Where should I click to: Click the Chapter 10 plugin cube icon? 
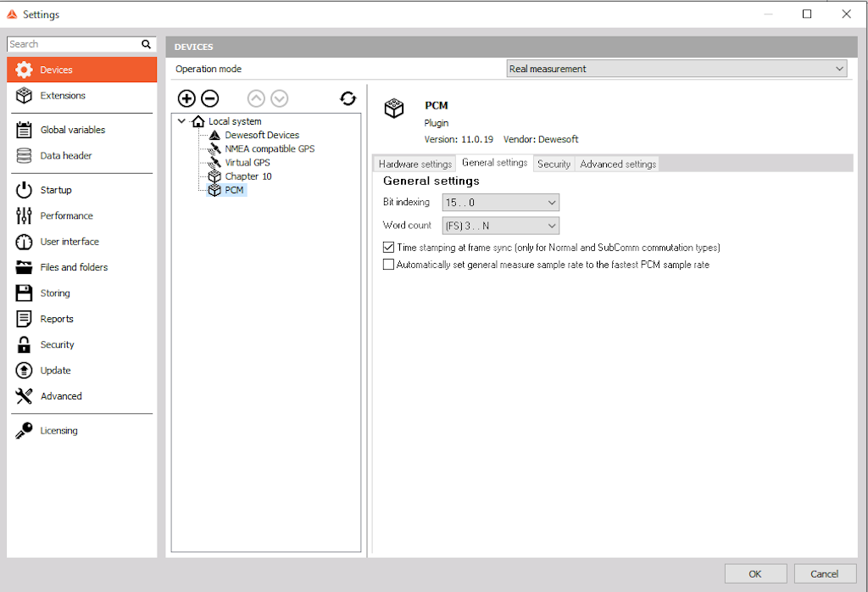tap(214, 176)
